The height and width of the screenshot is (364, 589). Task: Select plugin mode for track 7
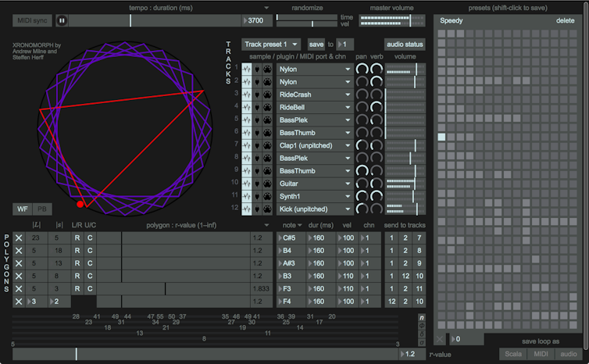coord(257,145)
